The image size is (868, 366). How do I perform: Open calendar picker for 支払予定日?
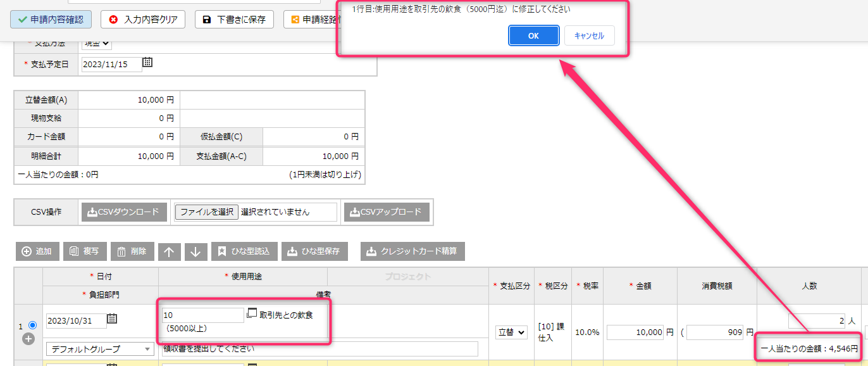(147, 63)
